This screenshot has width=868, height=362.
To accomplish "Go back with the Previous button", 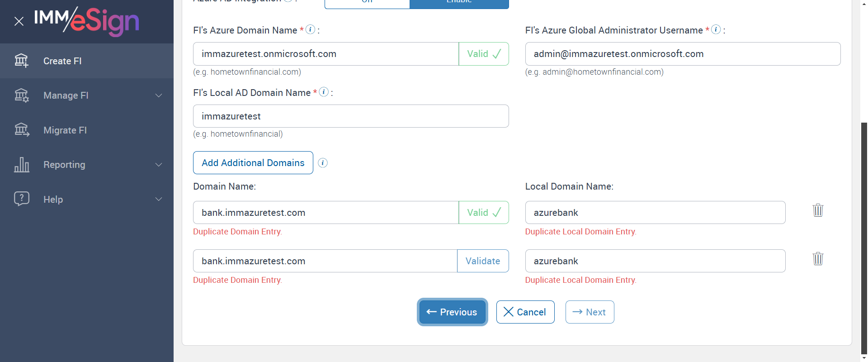I will 452,312.
